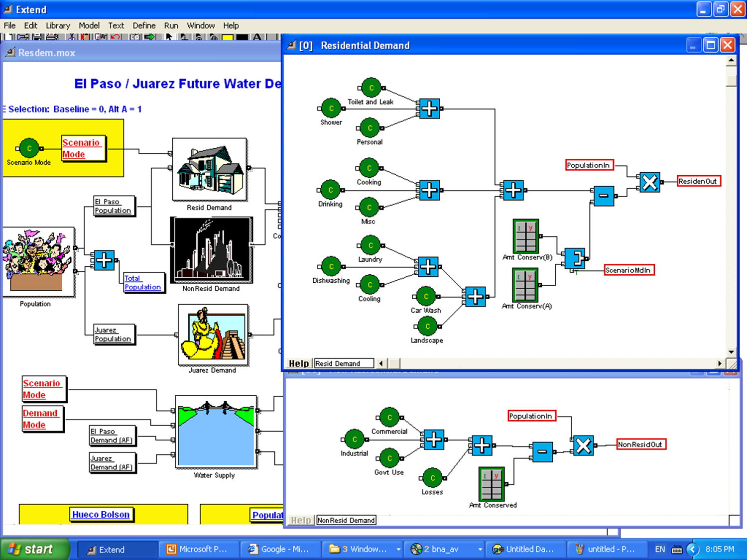Screen dimensions: 747x560
Task: Click the Govt Use constant block
Action: pos(389,458)
